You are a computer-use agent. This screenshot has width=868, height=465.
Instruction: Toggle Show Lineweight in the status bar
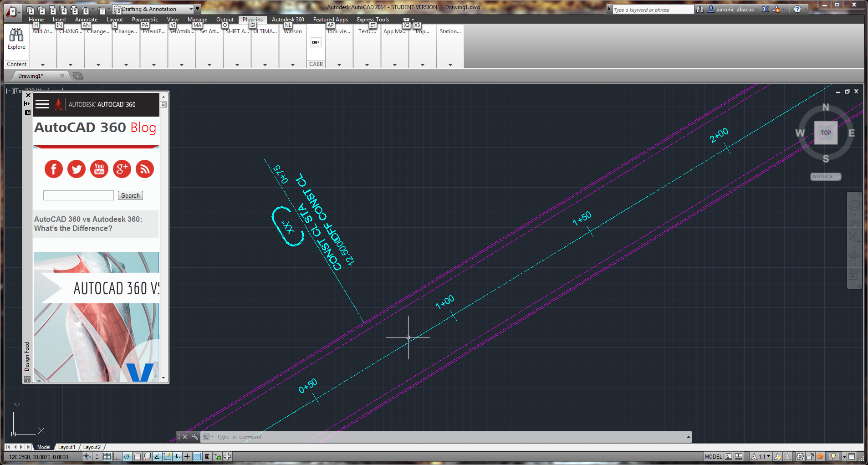click(x=187, y=457)
